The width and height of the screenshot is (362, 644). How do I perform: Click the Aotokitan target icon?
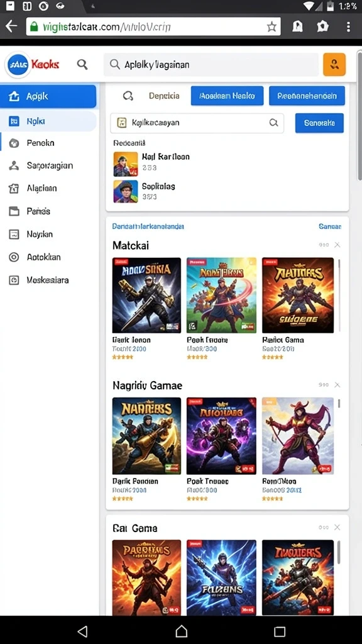14,257
